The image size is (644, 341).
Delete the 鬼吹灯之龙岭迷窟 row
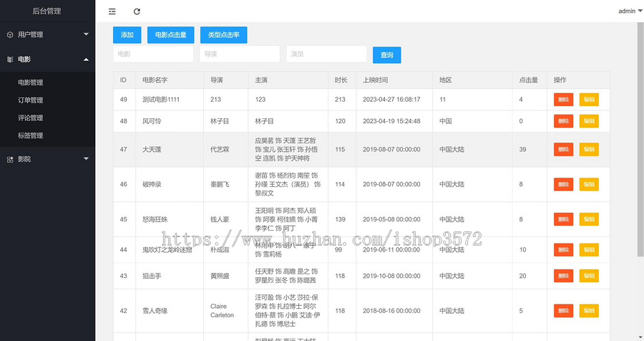click(564, 250)
